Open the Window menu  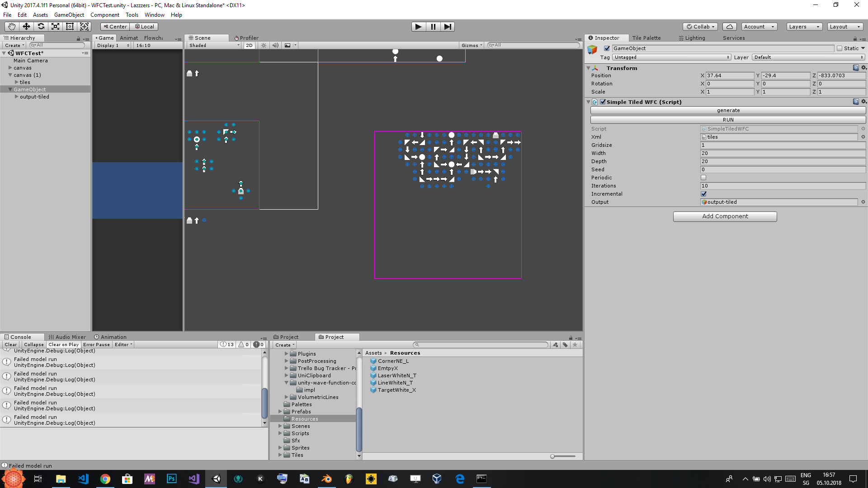tap(155, 15)
